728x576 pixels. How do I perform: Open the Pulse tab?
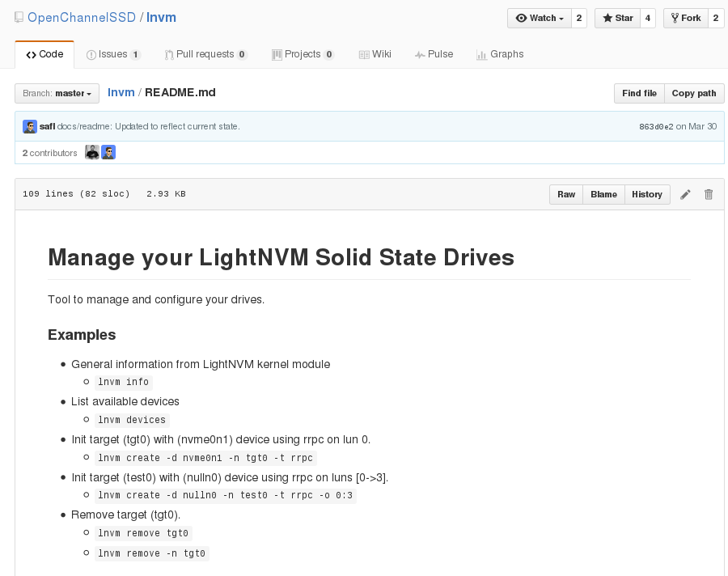[x=434, y=54]
